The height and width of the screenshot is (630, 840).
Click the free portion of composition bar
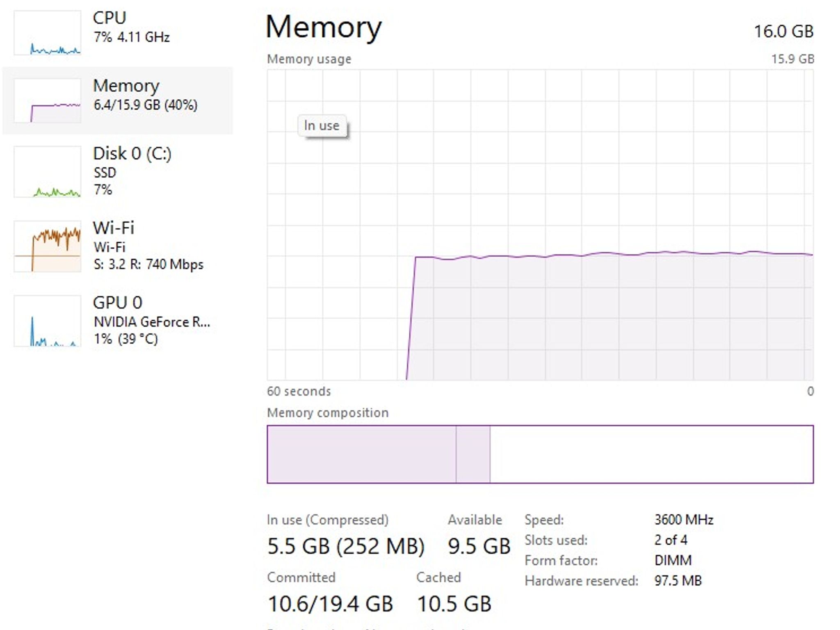point(651,454)
